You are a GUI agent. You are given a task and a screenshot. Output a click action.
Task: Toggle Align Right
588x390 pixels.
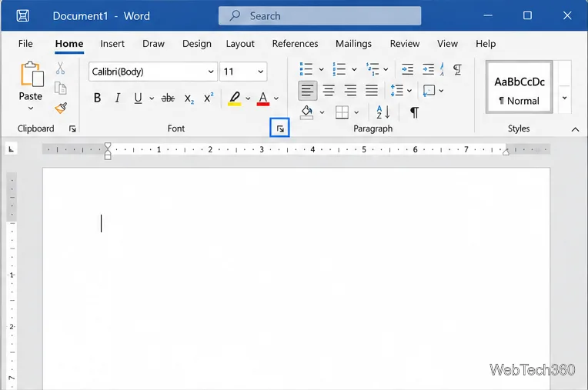coord(350,91)
